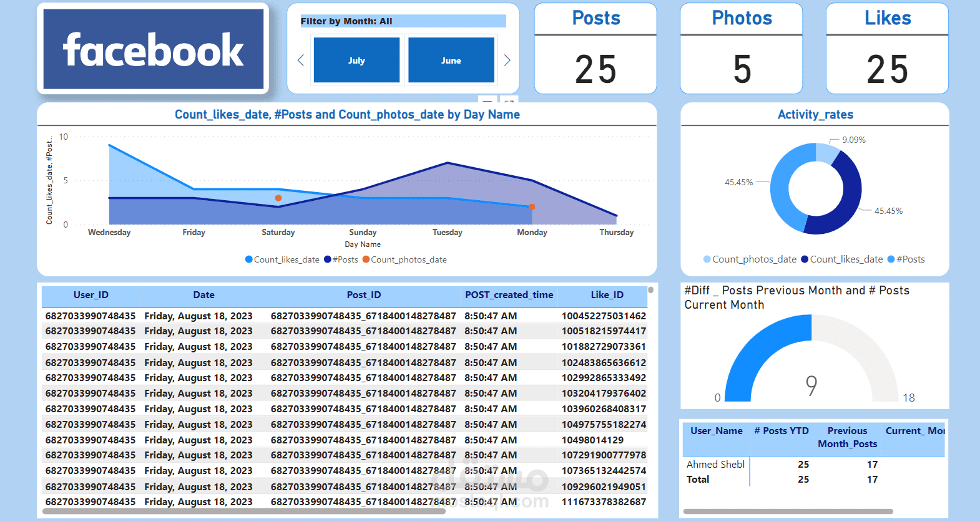980x522 pixels.
Task: Select Like_ID cell 102483865636612
Action: [604, 362]
